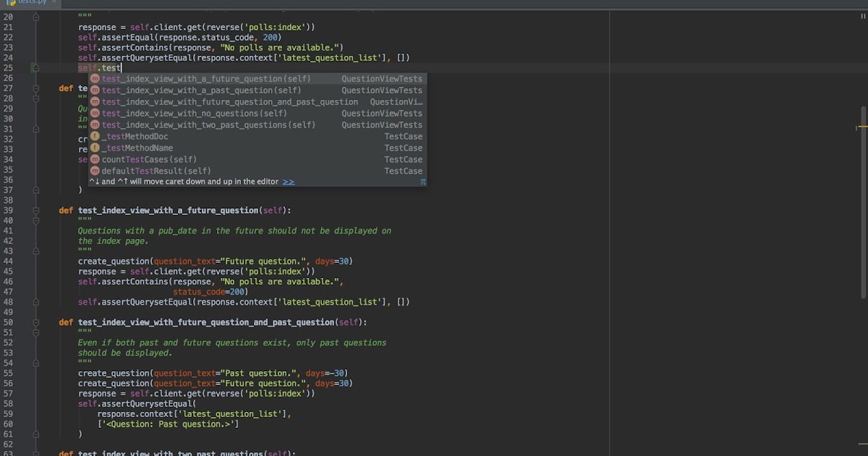Select the _testMethodDoc field suggestion
Screen dimensions: 868x456
(x=257, y=137)
